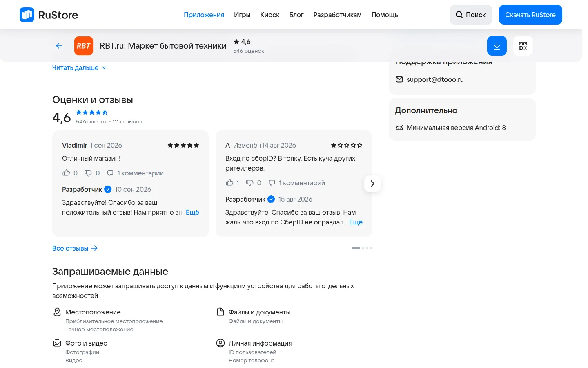Screen dimensions: 588x368
Task: Click the text Минимальная версия Android: 8
Action: [456, 128]
